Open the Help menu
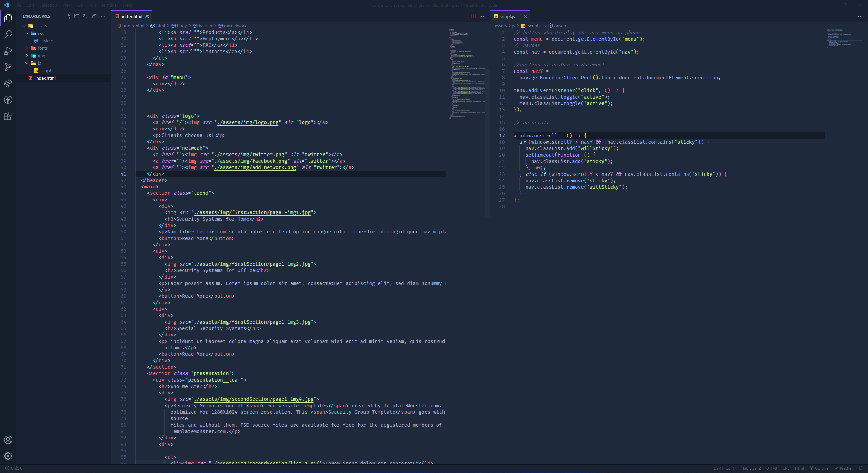 tap(128, 5)
